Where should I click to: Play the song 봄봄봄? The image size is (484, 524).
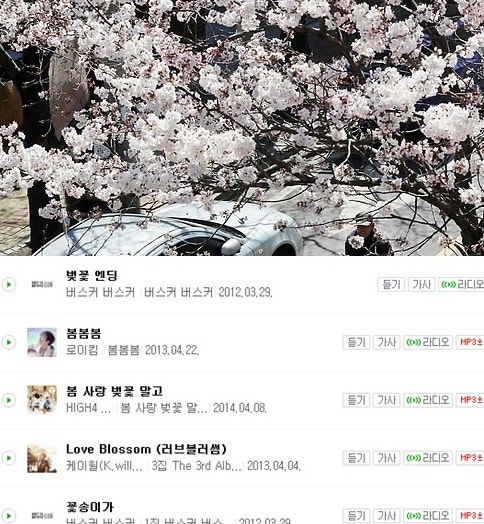click(x=9, y=342)
